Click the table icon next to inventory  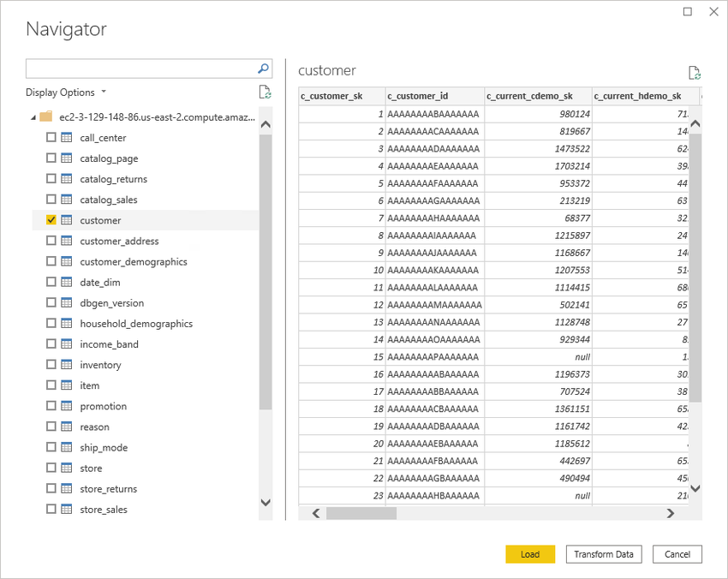point(66,365)
